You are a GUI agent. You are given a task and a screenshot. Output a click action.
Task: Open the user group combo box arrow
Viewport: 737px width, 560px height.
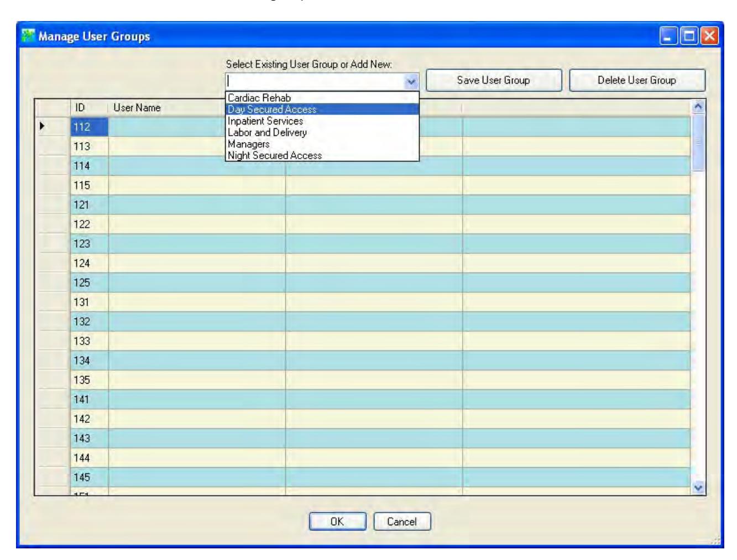click(x=411, y=82)
